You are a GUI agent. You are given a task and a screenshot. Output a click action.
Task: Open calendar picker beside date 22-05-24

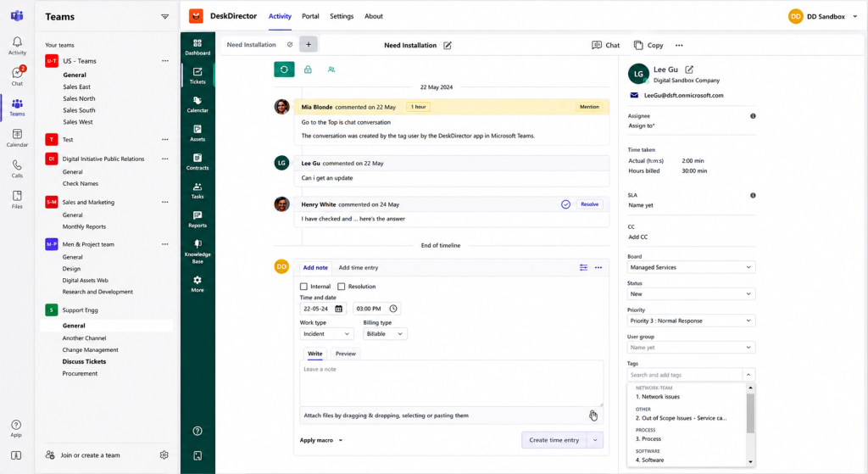coord(339,309)
